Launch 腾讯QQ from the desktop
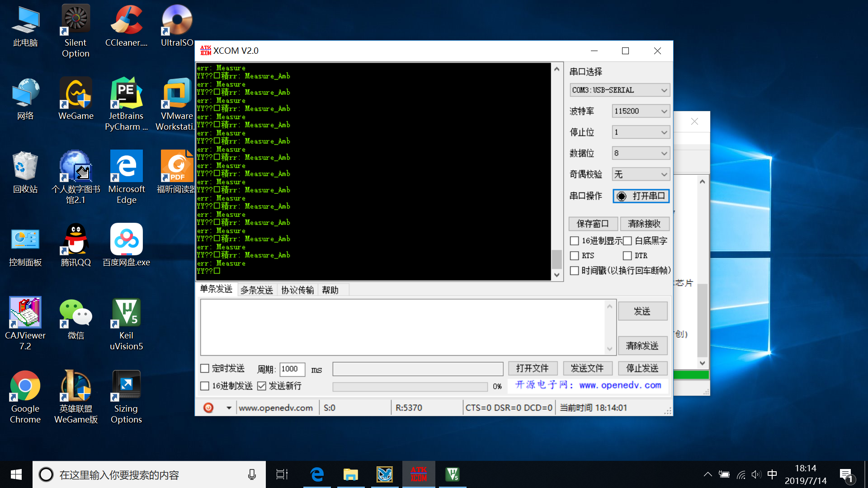Viewport: 868px width, 488px height. 75,246
